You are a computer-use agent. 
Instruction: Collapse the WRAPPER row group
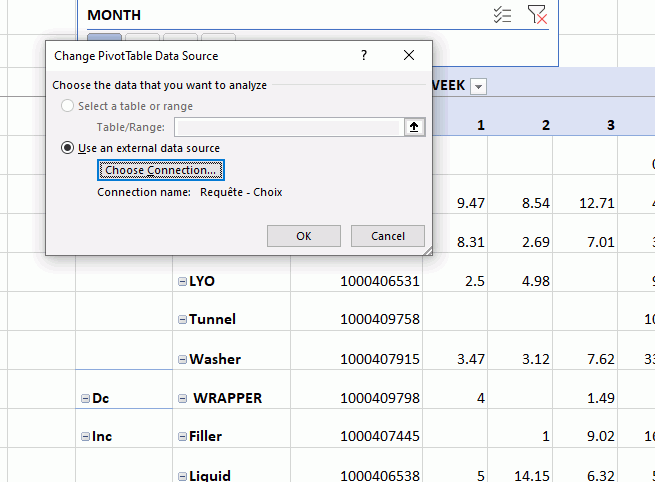182,398
